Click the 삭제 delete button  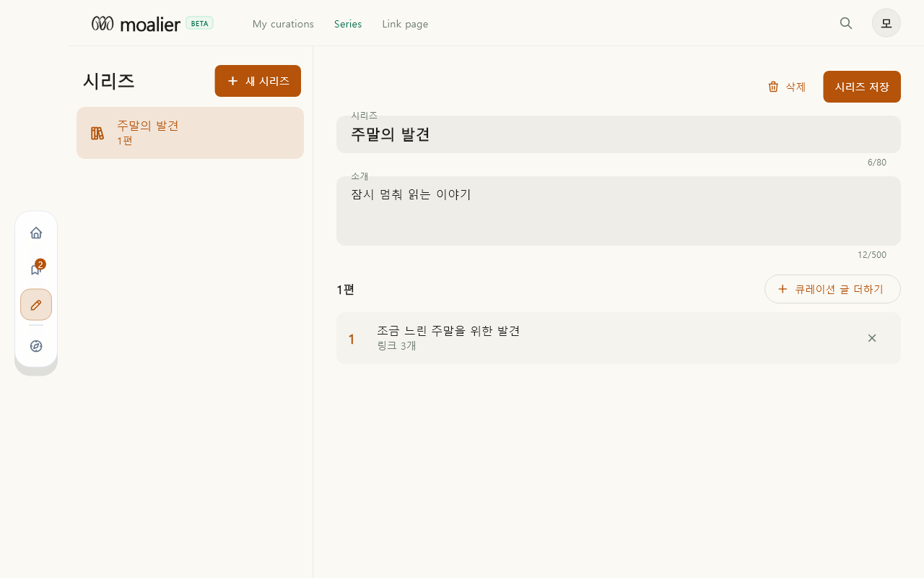coord(787,87)
